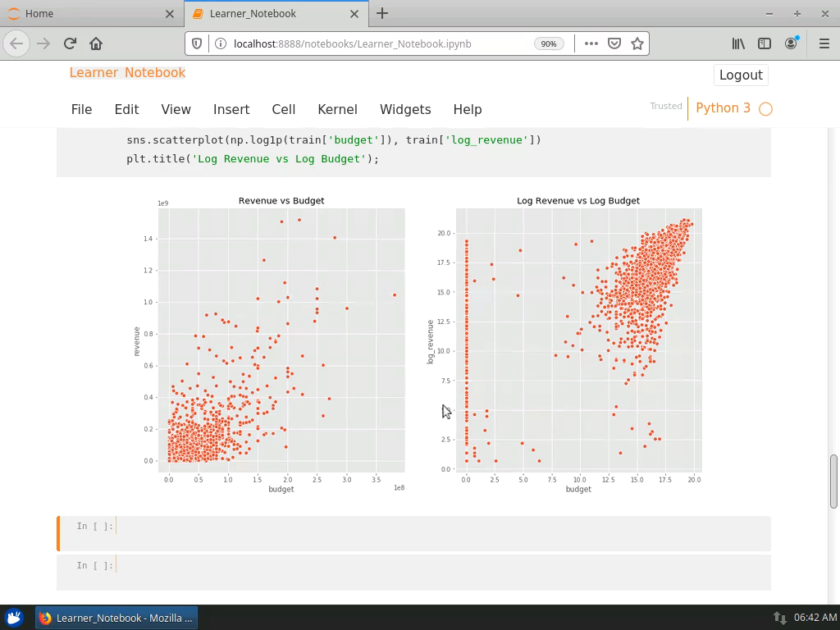Screen dimensions: 840x630
Task: Click the browser forward arrow
Action: point(43,43)
